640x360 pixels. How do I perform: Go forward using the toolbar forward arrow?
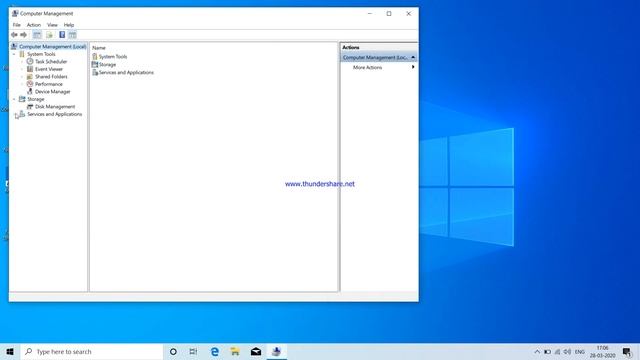24,35
